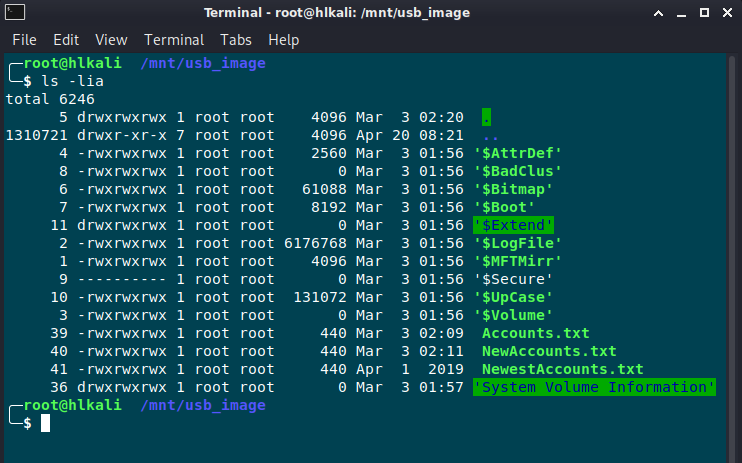Click the terminal cursor at bottom prompt
The width and height of the screenshot is (742, 463).
tap(46, 424)
